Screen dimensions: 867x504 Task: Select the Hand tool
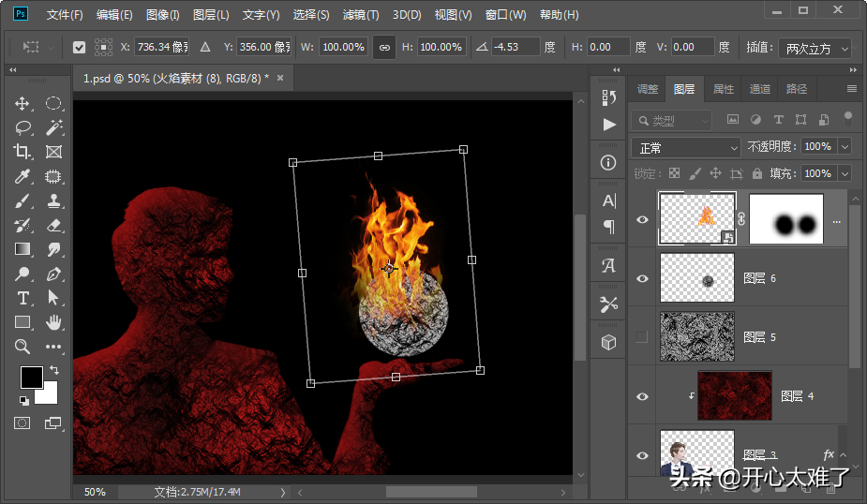tap(53, 322)
